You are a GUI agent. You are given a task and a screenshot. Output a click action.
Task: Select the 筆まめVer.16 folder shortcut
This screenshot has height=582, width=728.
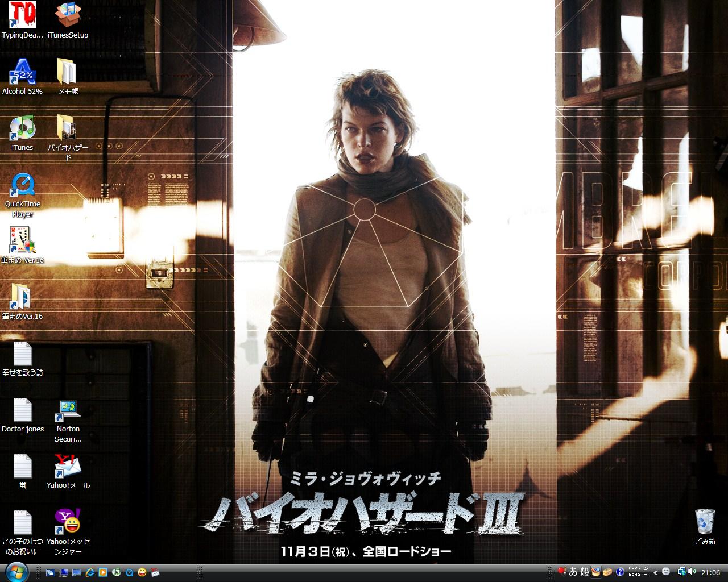[x=22, y=301]
